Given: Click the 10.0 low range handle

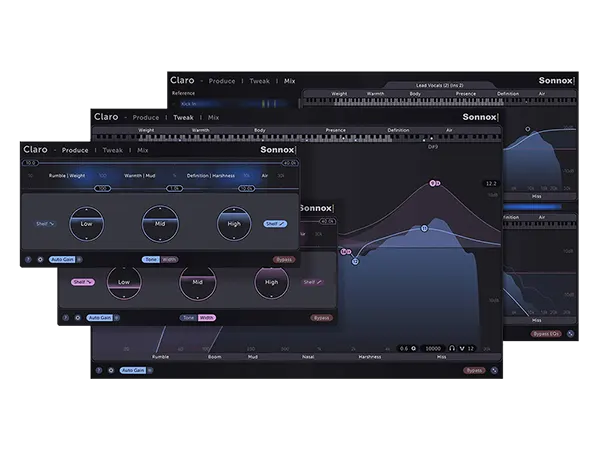Looking at the screenshot, I should [x=30, y=163].
